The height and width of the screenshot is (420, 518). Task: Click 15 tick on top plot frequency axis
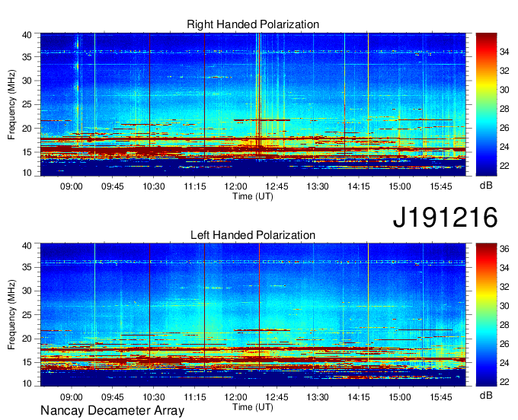(27, 152)
